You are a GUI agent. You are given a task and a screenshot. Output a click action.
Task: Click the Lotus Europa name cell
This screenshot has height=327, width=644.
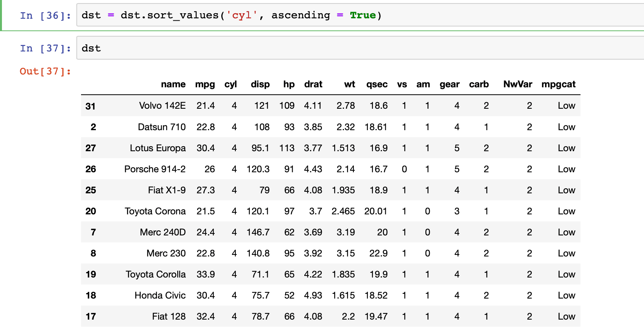click(x=158, y=148)
